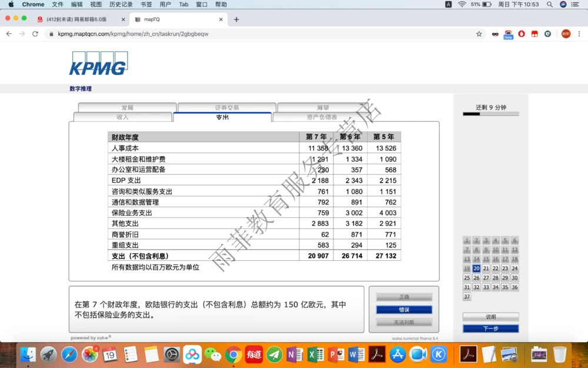Jump to question 37 in the number grid
588x368 pixels.
coord(466,297)
